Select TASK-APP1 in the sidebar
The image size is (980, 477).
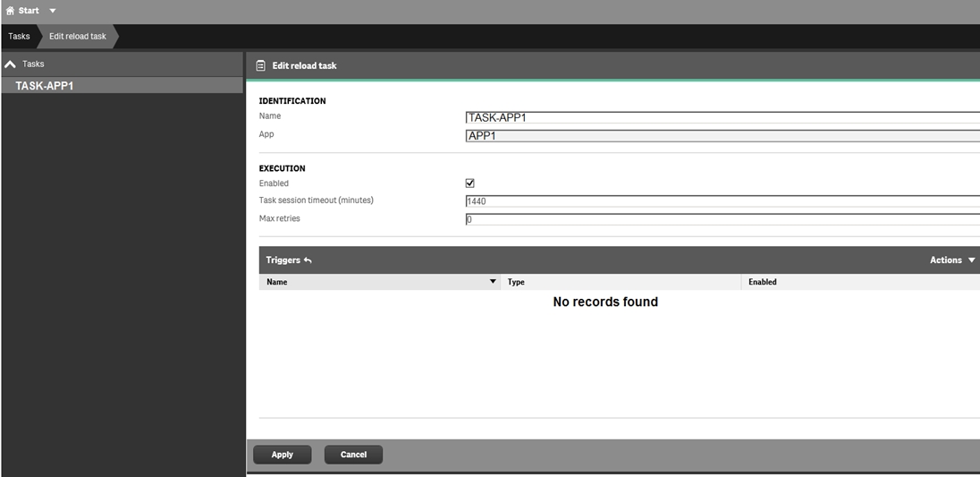[x=44, y=86]
